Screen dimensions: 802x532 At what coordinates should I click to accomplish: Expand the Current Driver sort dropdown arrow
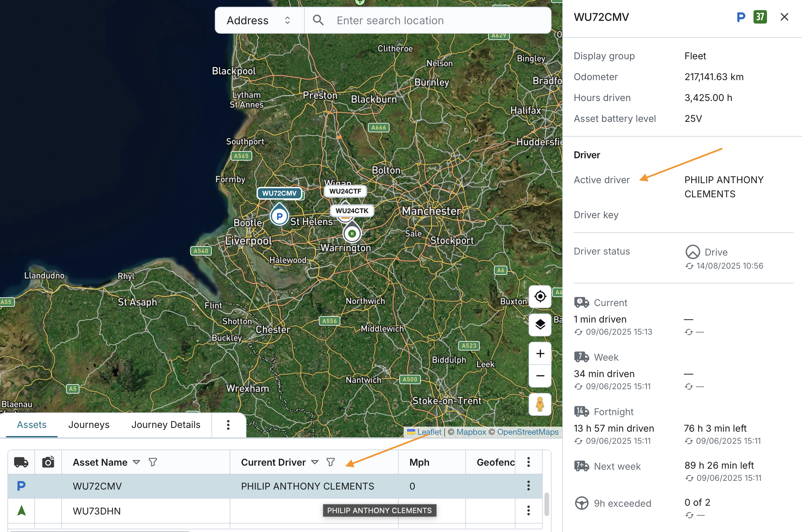click(315, 462)
